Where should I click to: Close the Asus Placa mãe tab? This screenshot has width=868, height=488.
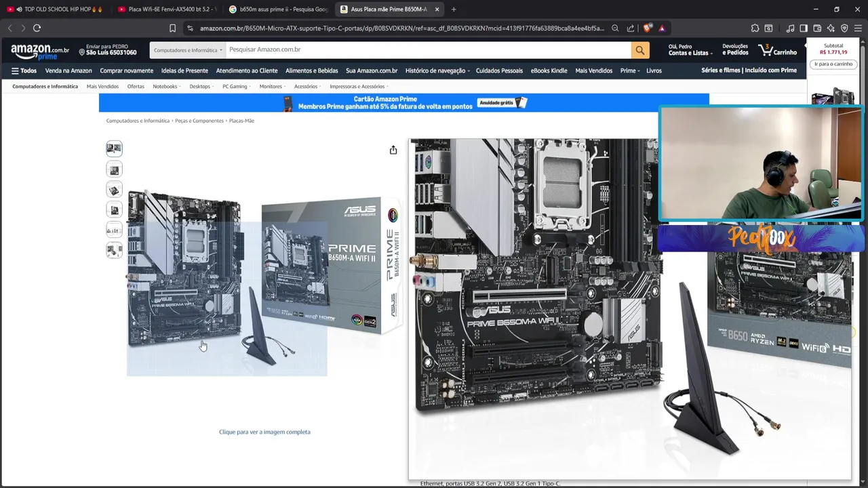(437, 9)
